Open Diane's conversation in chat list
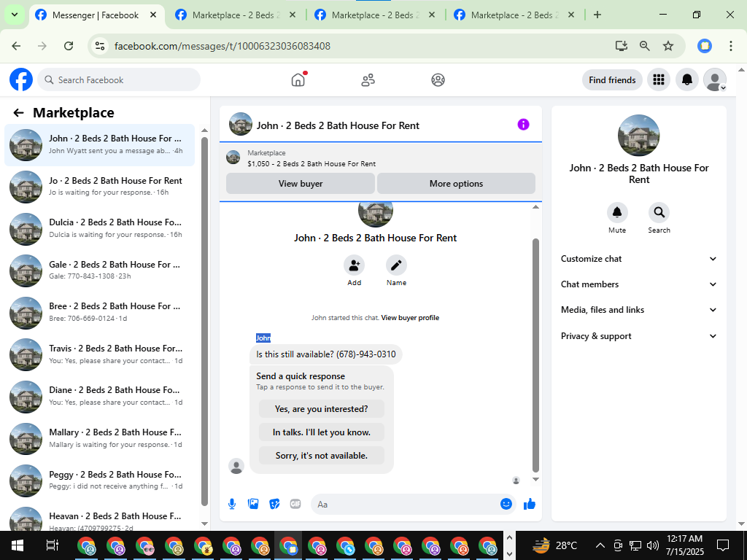Screen dimensions: 747x560 (x=99, y=396)
